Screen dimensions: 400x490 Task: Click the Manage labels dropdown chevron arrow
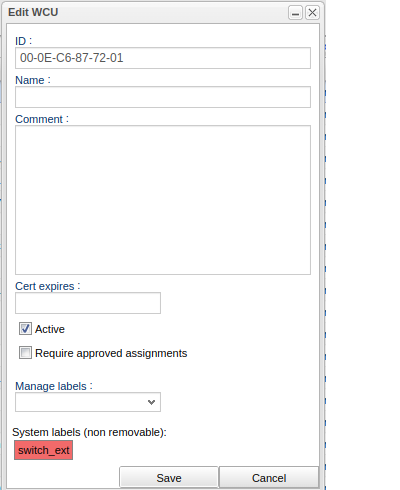151,402
